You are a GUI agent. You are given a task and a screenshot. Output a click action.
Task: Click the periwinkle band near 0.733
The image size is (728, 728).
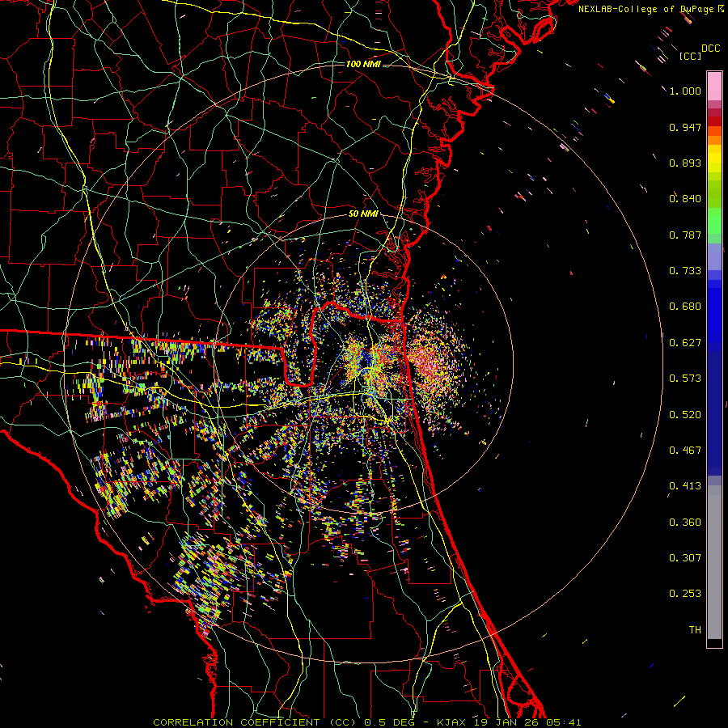714,256
